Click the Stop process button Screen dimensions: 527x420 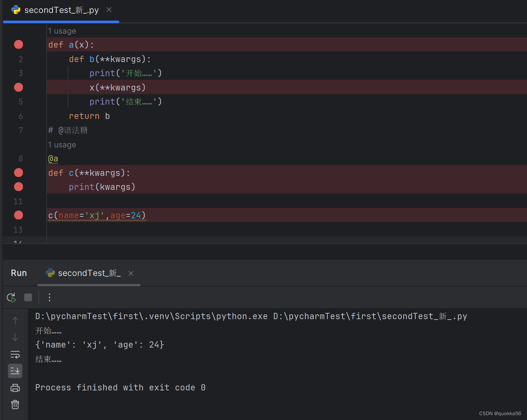pos(28,297)
